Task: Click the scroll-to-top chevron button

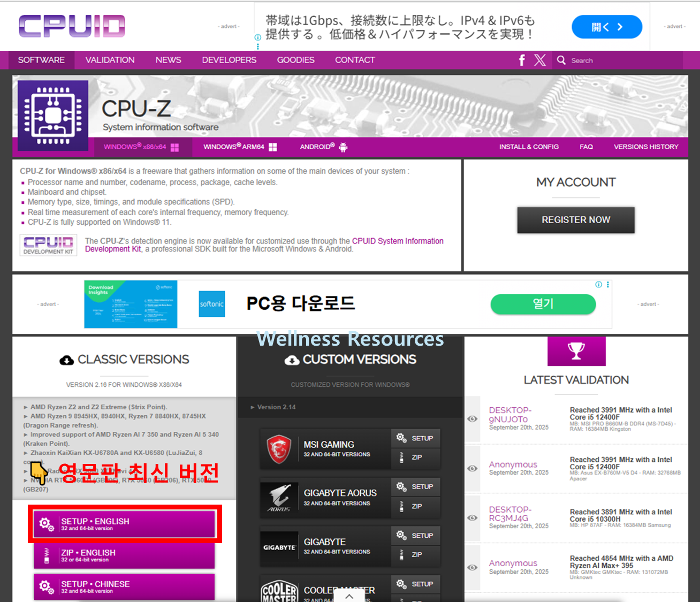Action: point(349,596)
